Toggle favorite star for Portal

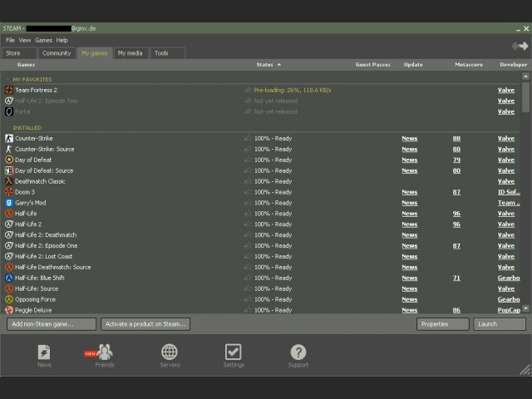[x=248, y=111]
